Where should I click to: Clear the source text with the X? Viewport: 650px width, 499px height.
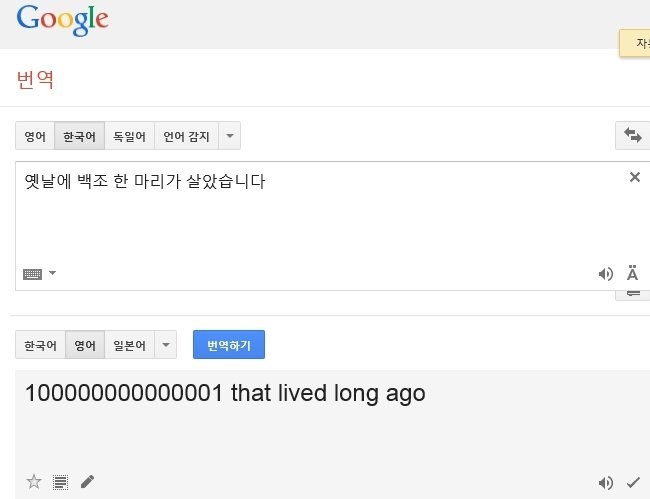pos(634,177)
